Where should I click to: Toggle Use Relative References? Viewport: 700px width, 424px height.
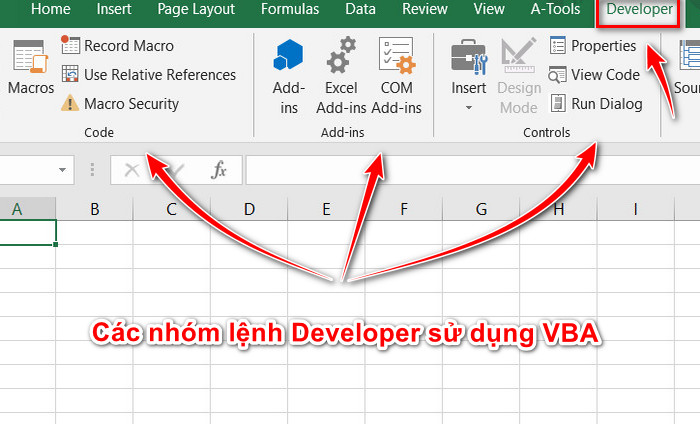[x=149, y=75]
